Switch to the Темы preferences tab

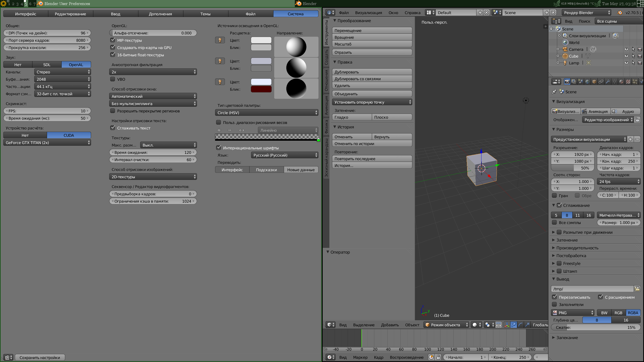click(205, 14)
